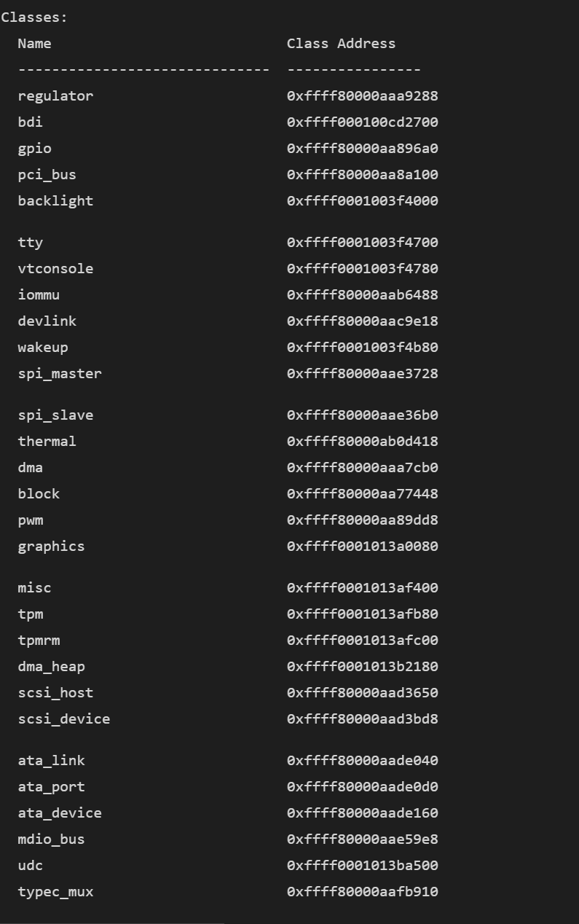Image resolution: width=579 pixels, height=924 pixels.
Task: Click the 'thermal' class address 0xffff80000ab0d418
Action: tap(362, 442)
